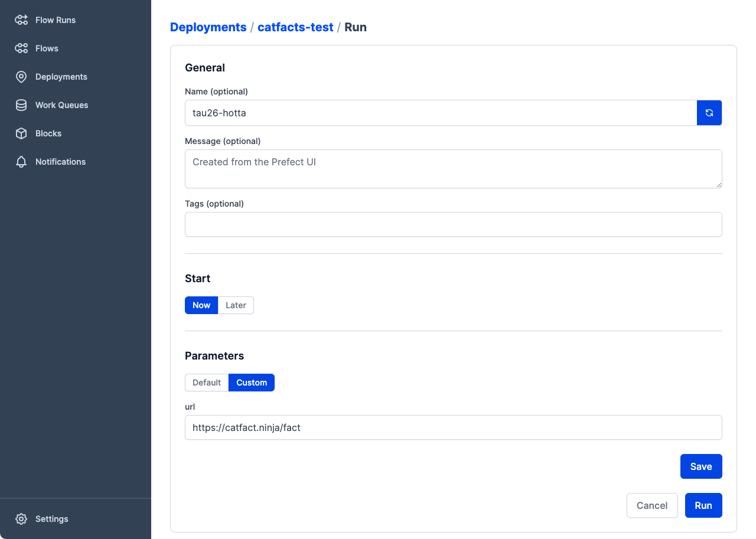756x539 pixels.
Task: Switch parameters to Default
Action: click(207, 383)
